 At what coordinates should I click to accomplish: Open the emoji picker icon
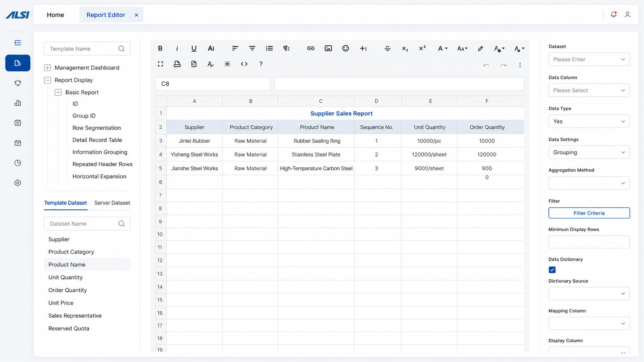pos(345,48)
